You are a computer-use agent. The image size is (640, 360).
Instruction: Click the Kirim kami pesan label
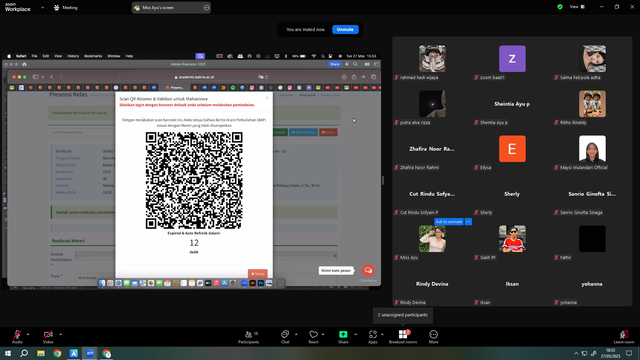[x=336, y=270]
